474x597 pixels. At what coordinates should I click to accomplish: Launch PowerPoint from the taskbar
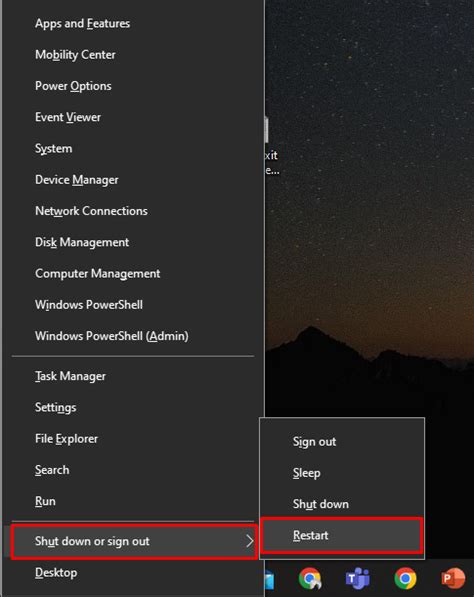click(x=453, y=578)
